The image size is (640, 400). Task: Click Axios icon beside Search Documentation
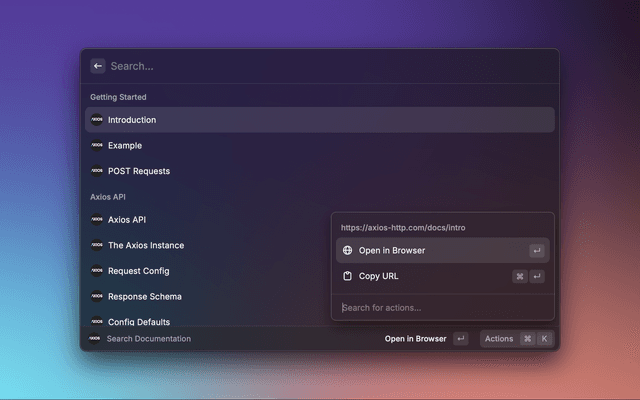click(x=95, y=339)
